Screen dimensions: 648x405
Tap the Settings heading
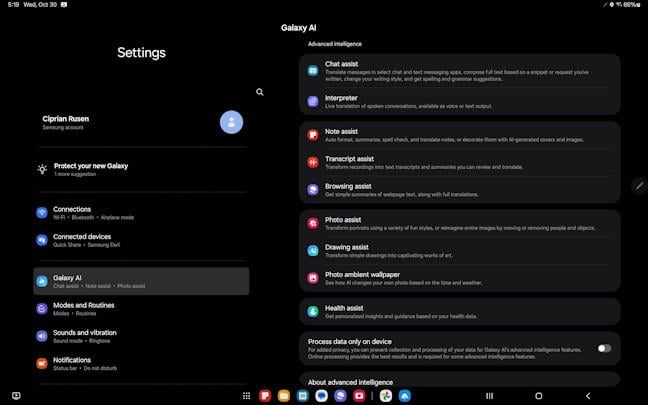pyautogui.click(x=141, y=52)
